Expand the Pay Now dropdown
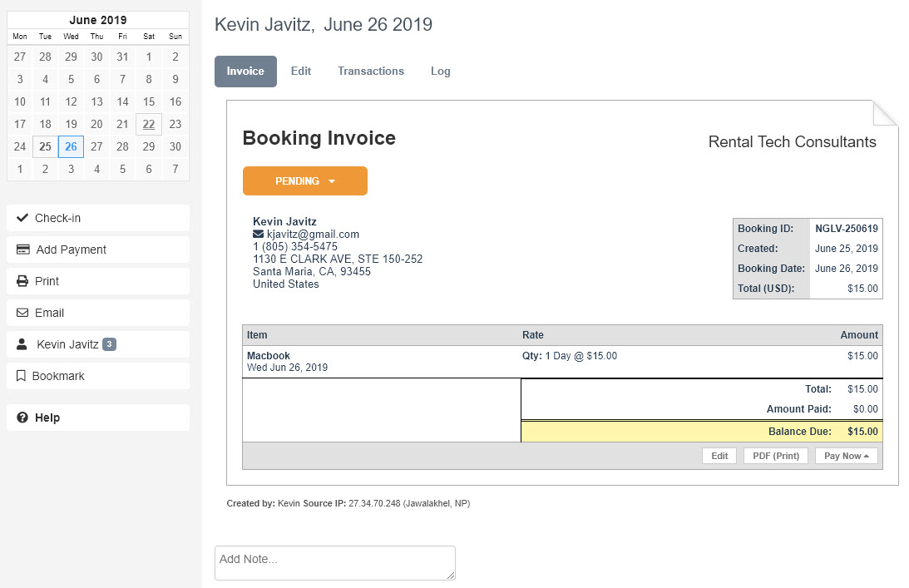Screen dimensions: 909x588 point(846,456)
